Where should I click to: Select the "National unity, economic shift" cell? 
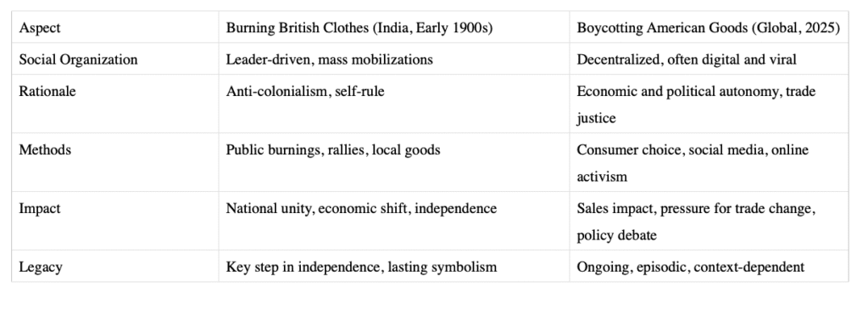[394, 222]
